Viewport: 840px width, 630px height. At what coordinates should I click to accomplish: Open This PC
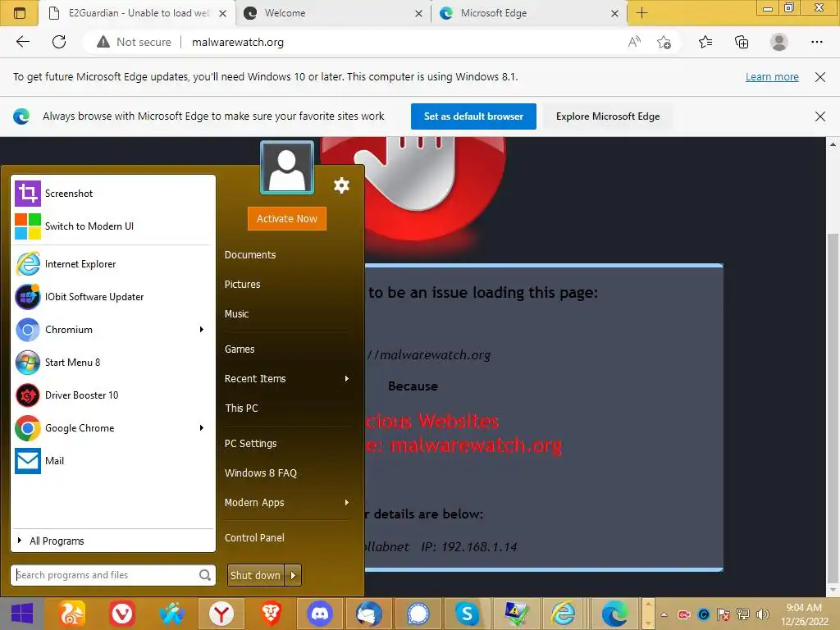coord(241,409)
